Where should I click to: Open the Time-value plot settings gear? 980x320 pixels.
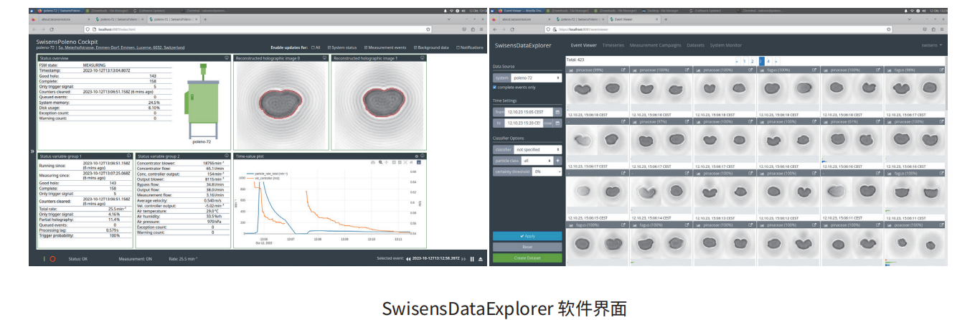tap(416, 156)
